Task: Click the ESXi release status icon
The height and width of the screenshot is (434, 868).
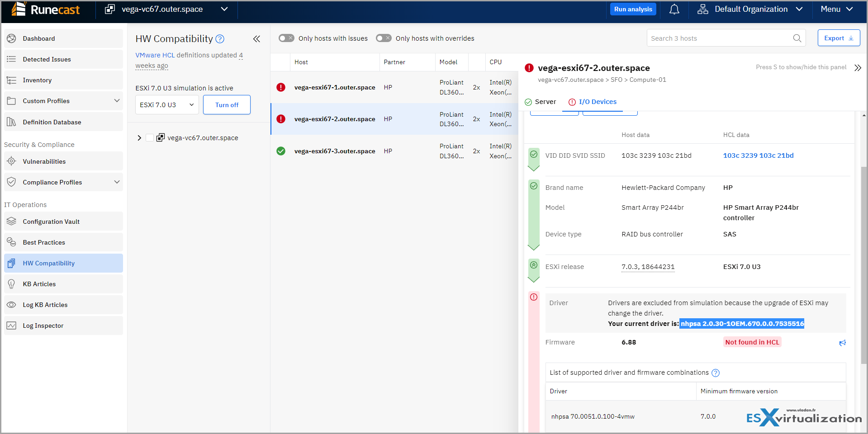Action: click(534, 265)
